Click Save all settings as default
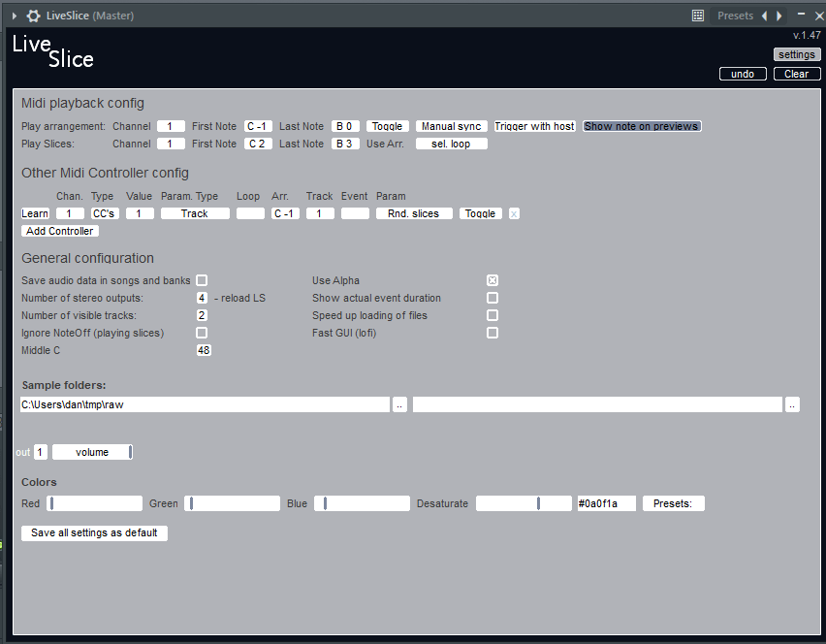 [x=94, y=532]
